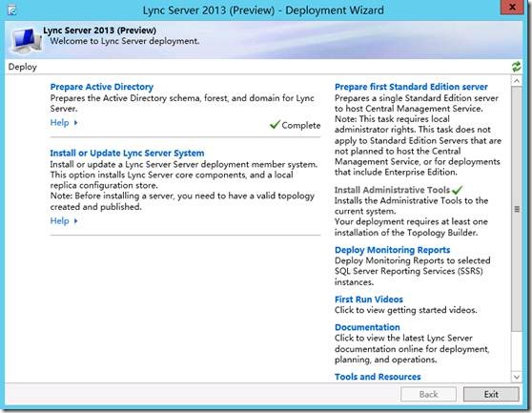Click the Exit button

(x=491, y=394)
